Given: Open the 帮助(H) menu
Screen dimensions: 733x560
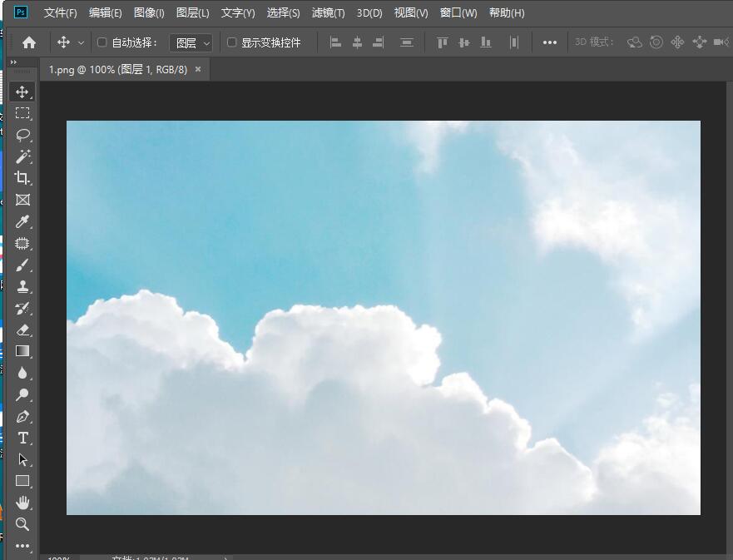Looking at the screenshot, I should 507,13.
